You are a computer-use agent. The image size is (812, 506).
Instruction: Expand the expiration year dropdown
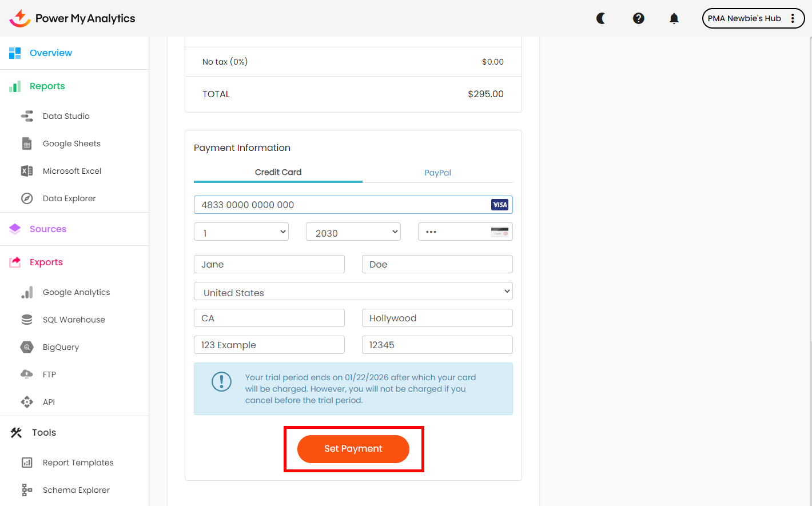(x=353, y=232)
